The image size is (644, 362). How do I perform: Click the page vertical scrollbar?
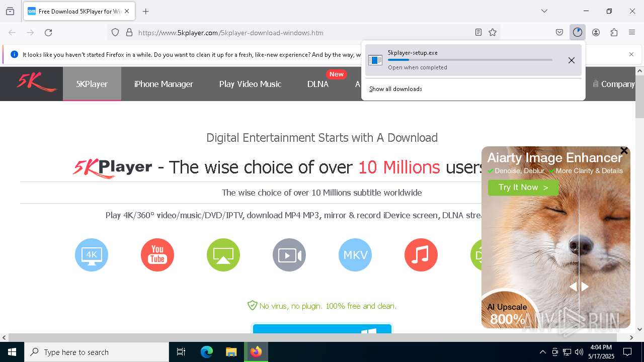pos(639,97)
